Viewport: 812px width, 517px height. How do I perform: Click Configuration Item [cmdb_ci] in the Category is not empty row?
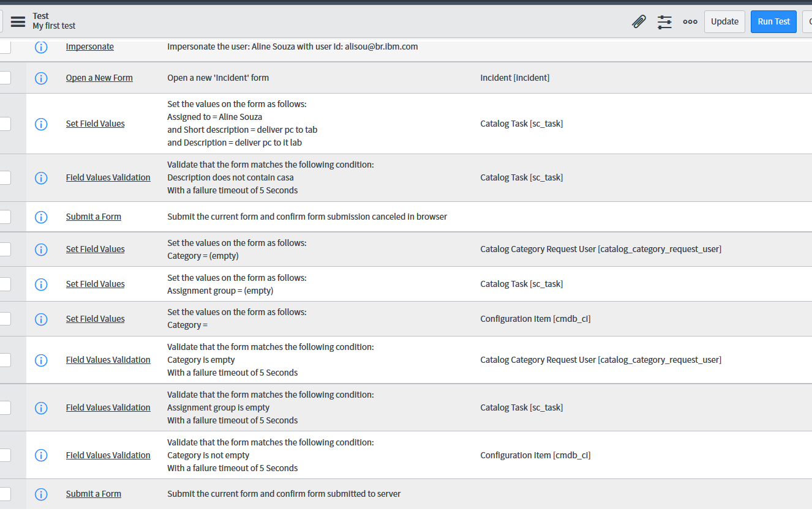point(535,455)
